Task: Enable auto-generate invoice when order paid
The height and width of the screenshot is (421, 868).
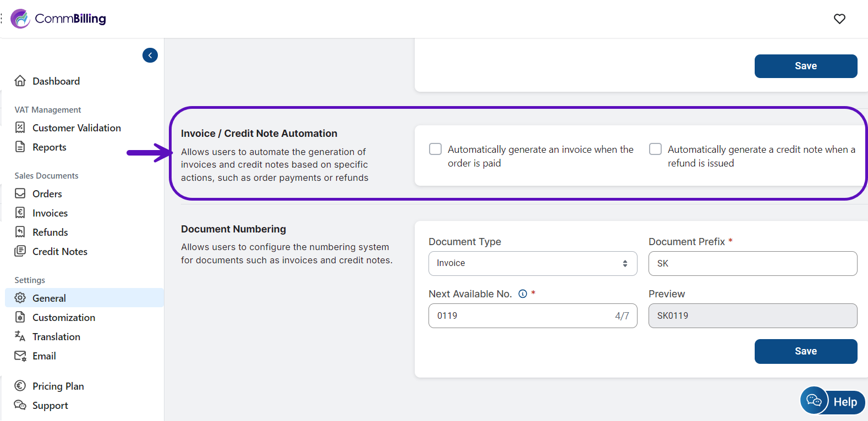Action: (435, 149)
